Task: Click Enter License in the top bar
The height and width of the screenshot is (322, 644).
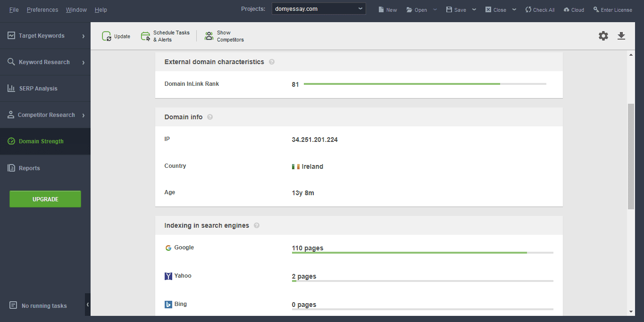Action: point(612,9)
